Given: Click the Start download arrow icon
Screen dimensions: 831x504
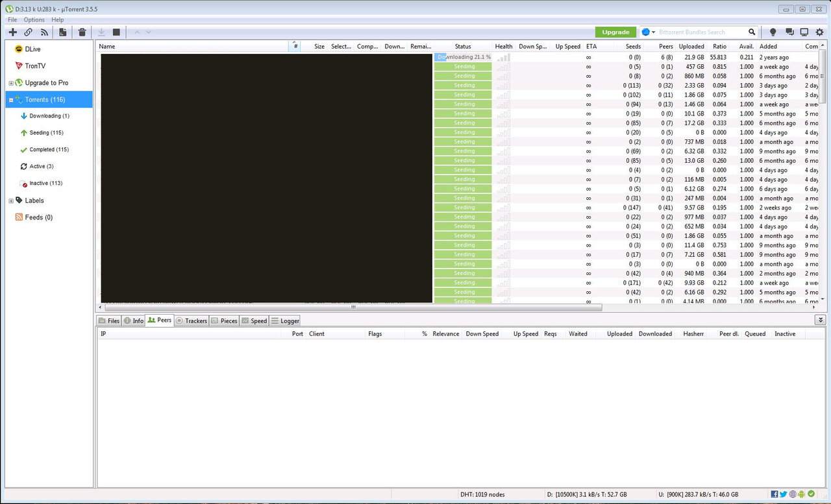Looking at the screenshot, I should 101,32.
